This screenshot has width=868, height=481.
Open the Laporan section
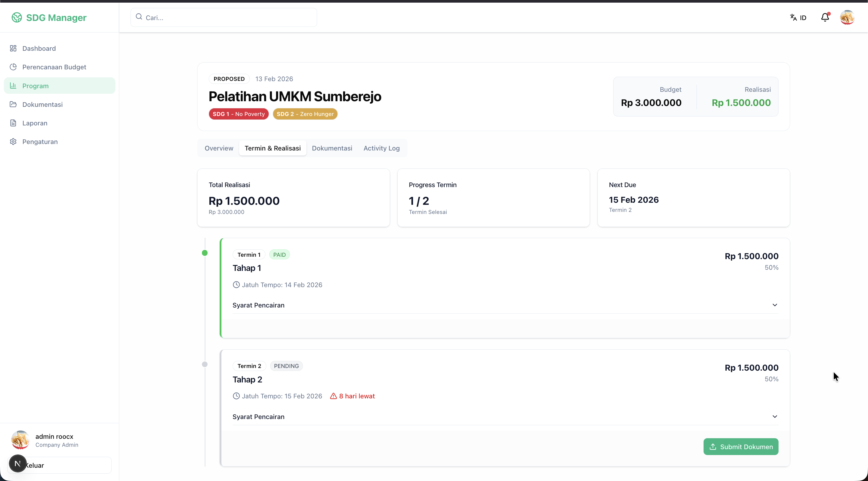pyautogui.click(x=35, y=123)
